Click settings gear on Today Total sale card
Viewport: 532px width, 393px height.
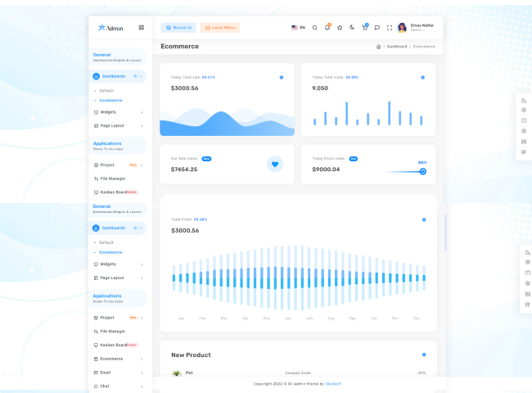282,77
